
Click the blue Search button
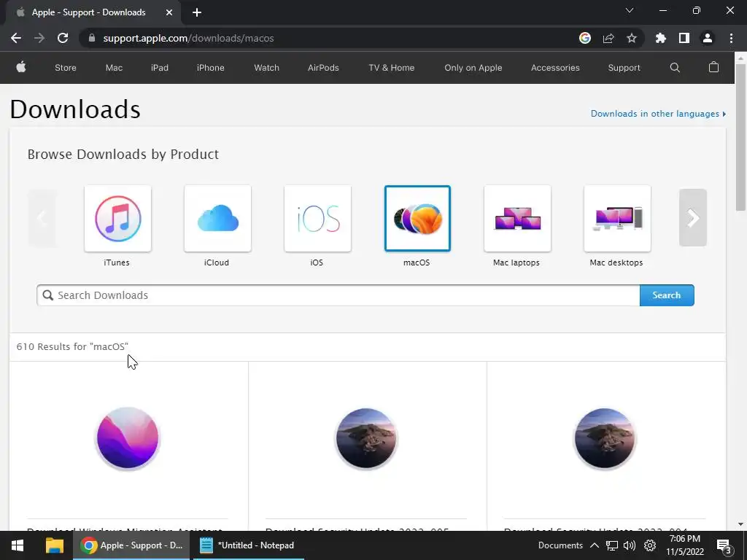pos(667,295)
